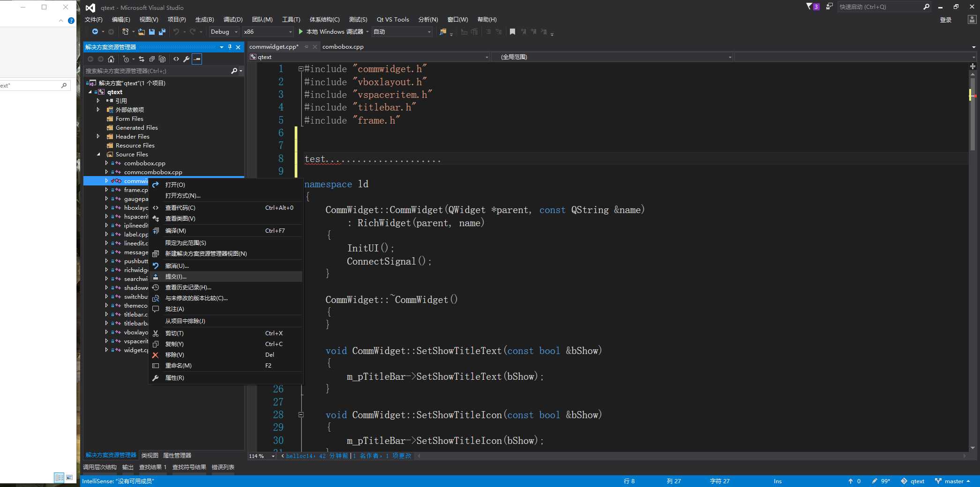This screenshot has width=980, height=487.
Task: Click view code icon in Solution Explorer
Action: pos(176,59)
